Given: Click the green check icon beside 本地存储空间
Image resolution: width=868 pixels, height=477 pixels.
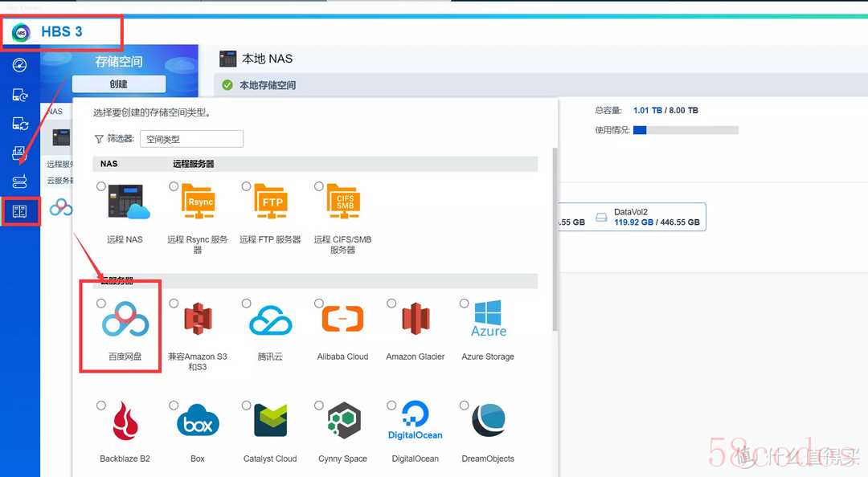Looking at the screenshot, I should pos(227,85).
